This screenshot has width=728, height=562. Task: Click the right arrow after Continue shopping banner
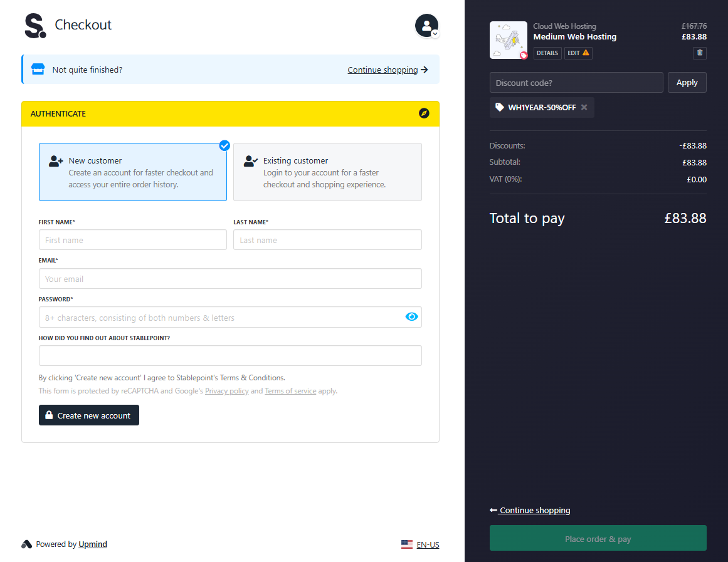425,70
